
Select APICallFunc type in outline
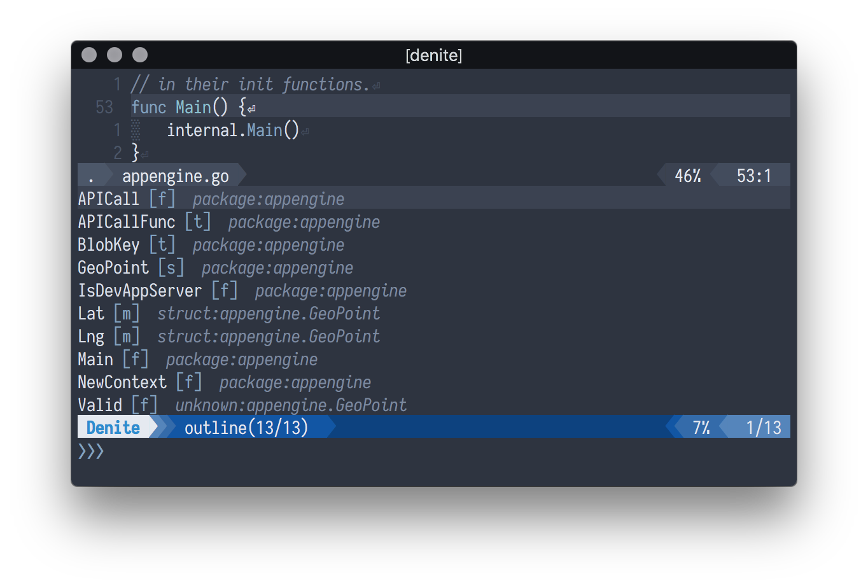point(126,221)
